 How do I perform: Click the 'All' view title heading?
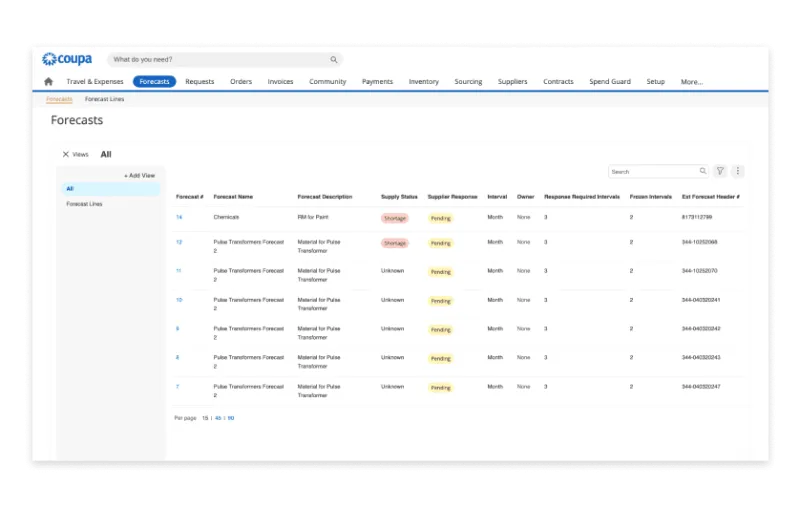tap(106, 154)
